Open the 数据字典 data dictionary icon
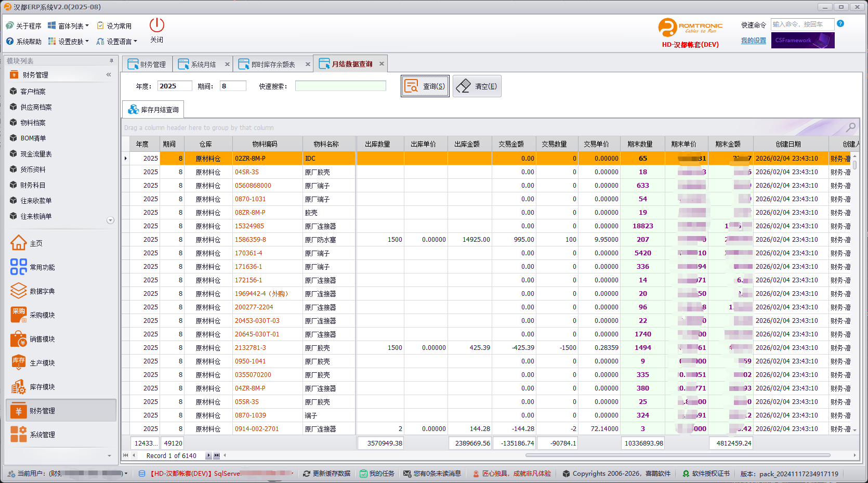 (x=19, y=291)
